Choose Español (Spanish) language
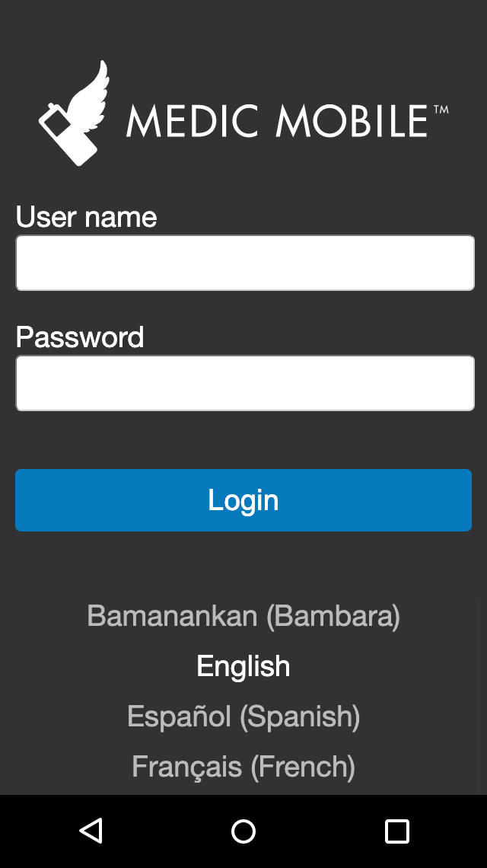The height and width of the screenshot is (868, 487). click(x=243, y=716)
